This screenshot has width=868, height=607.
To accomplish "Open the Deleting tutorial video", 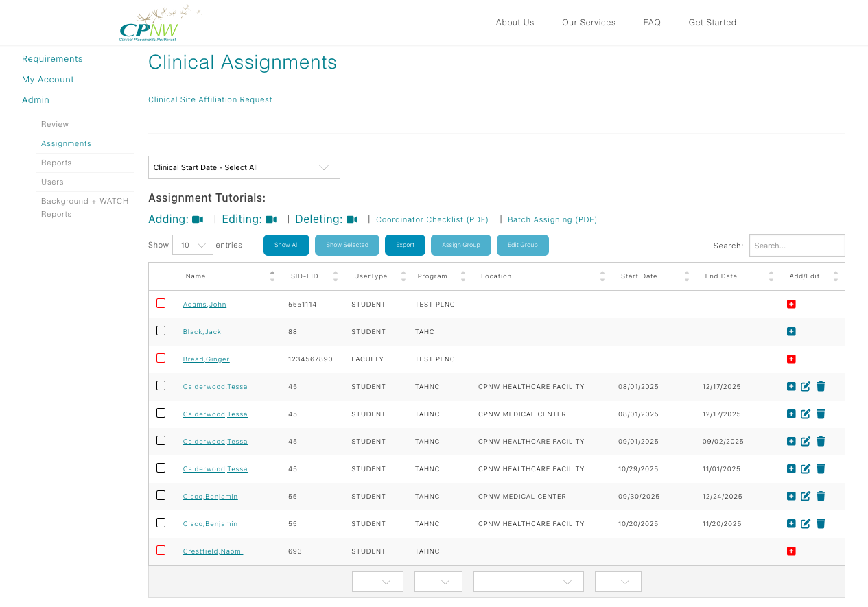I will [x=351, y=219].
